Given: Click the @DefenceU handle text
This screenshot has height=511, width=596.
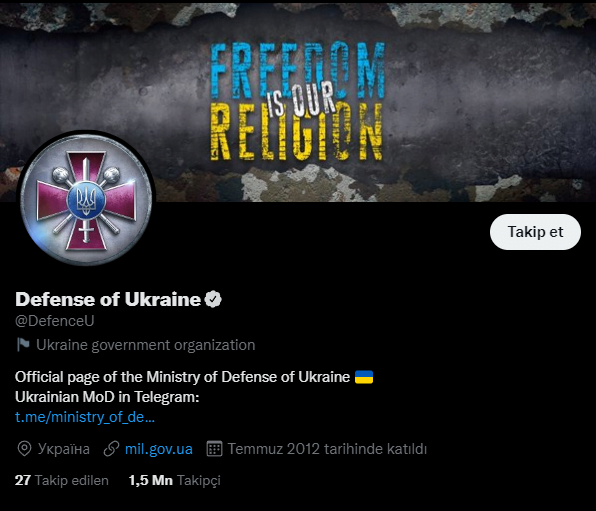Looking at the screenshot, I should click(x=55, y=321).
